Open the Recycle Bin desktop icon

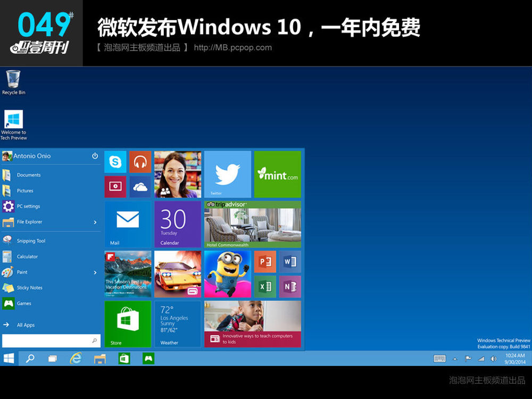tap(13, 82)
